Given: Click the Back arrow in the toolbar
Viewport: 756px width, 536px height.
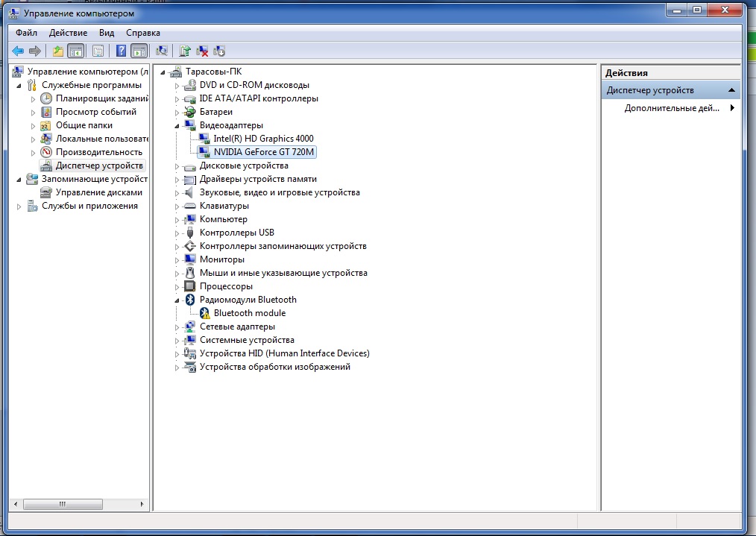Looking at the screenshot, I should click(18, 51).
